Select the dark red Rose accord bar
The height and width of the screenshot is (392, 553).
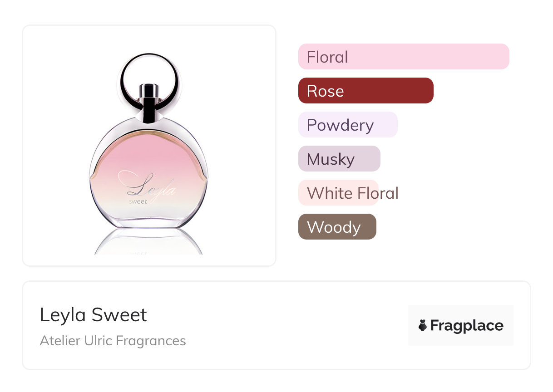point(365,91)
